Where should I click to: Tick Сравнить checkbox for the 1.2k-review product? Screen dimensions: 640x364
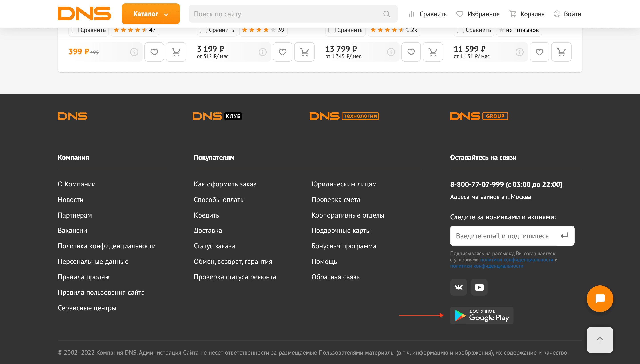[332, 30]
